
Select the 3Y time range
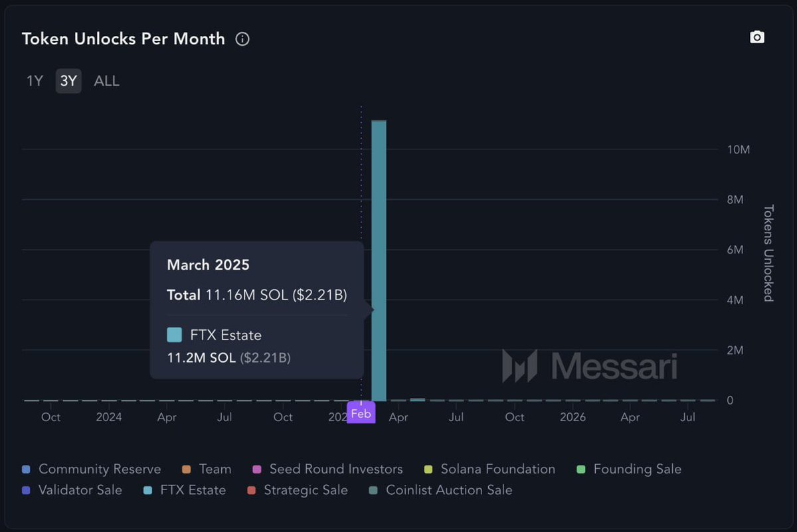tap(68, 81)
